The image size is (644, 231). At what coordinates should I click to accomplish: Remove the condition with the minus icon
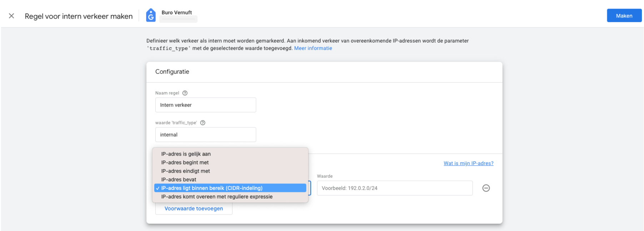tap(486, 188)
